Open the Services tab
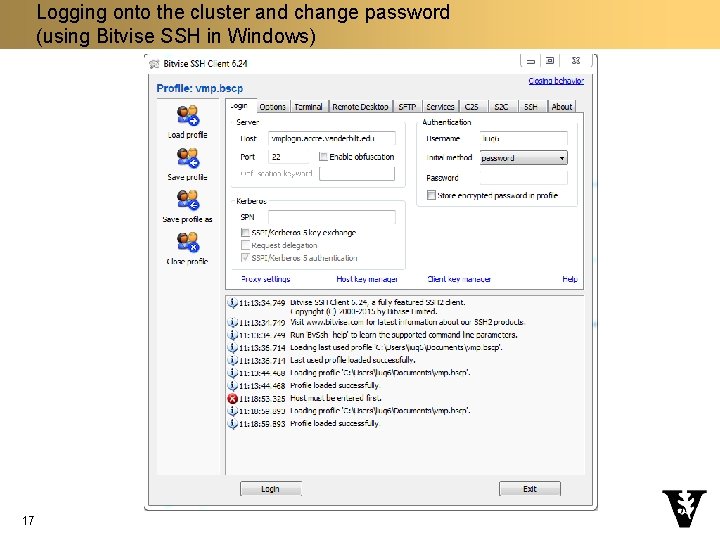This screenshot has width=720, height=540. pos(440,107)
